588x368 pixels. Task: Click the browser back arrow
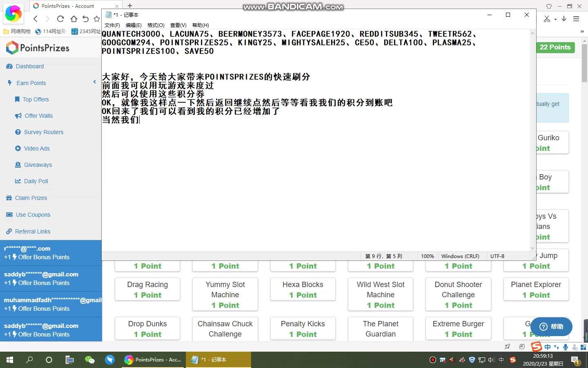36,19
